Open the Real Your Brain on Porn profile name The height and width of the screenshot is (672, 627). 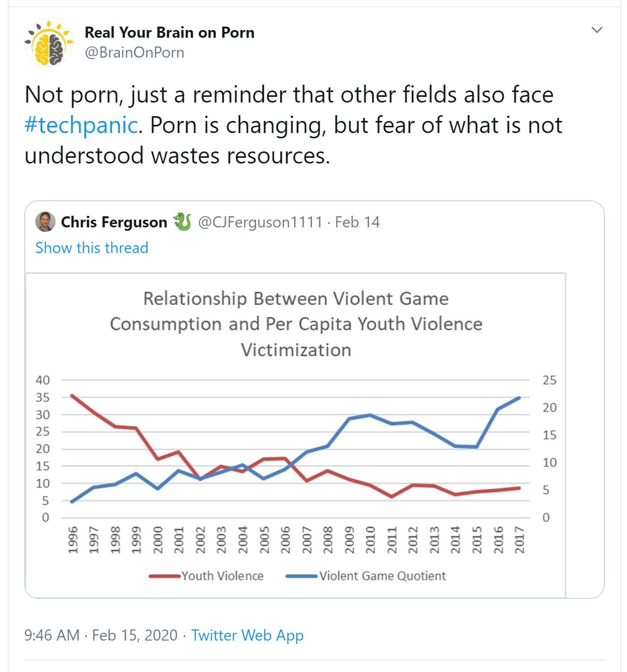click(x=169, y=32)
